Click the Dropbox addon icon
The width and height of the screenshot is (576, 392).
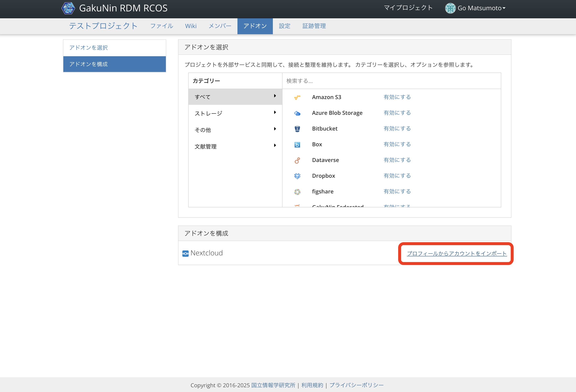tap(297, 176)
